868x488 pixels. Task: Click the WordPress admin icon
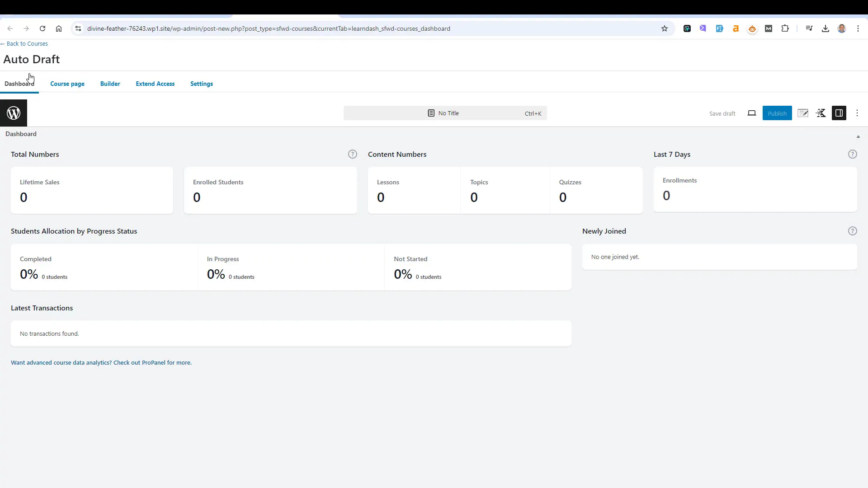(x=13, y=113)
